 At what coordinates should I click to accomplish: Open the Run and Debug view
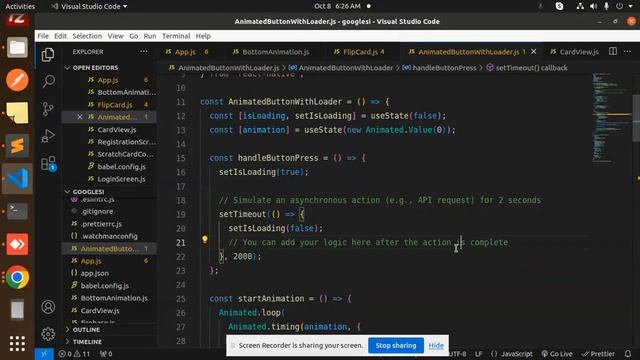[48, 136]
